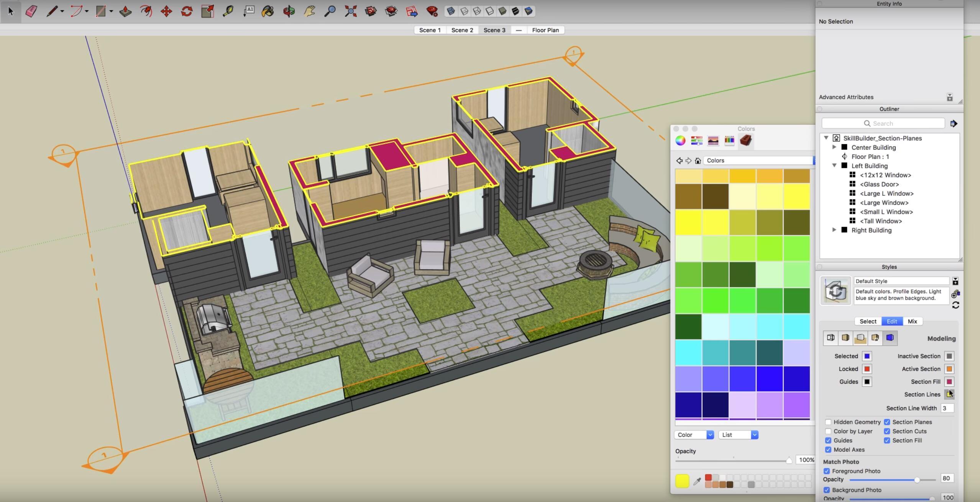980x502 pixels.
Task: Open the brick texture palette in Colors panel
Action: (745, 141)
